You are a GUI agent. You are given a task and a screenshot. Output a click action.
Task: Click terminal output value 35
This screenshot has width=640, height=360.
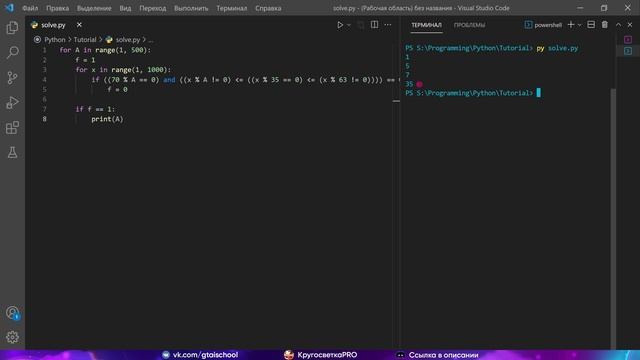pos(409,84)
